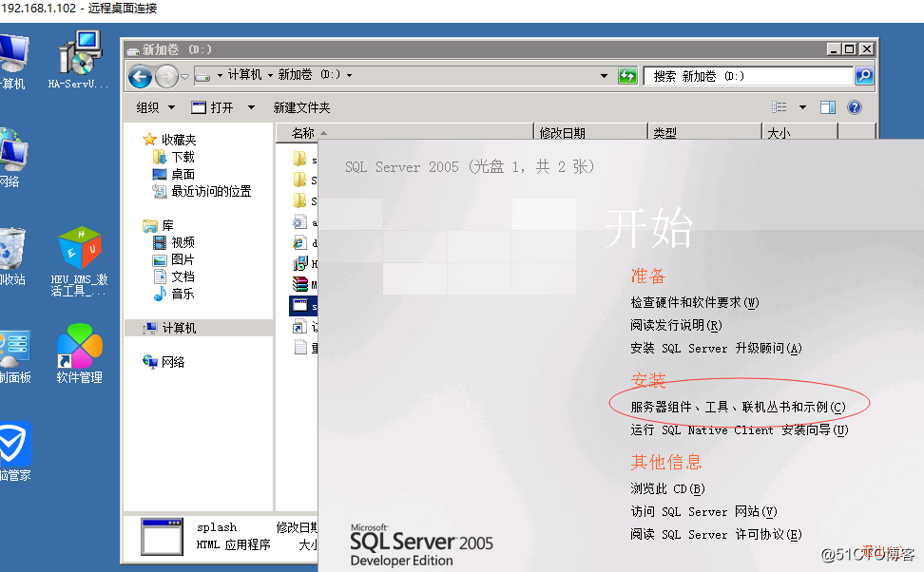924x572 pixels.
Task: Select the shortcut file icon in list
Action: (x=300, y=326)
